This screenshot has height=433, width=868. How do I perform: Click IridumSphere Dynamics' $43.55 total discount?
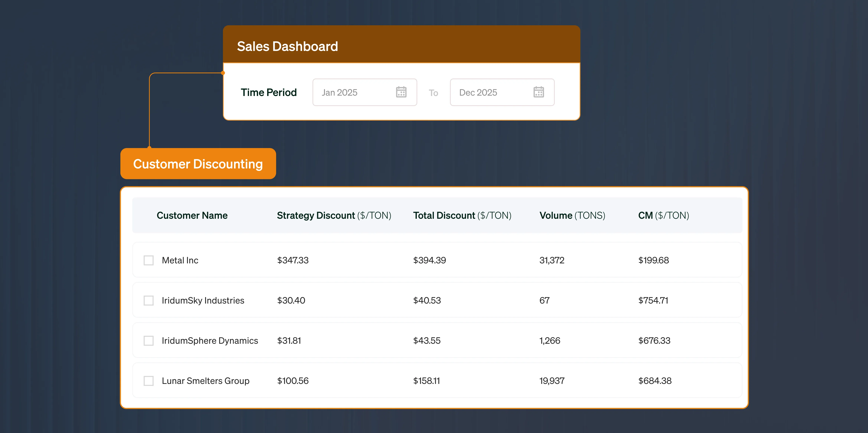pos(427,341)
